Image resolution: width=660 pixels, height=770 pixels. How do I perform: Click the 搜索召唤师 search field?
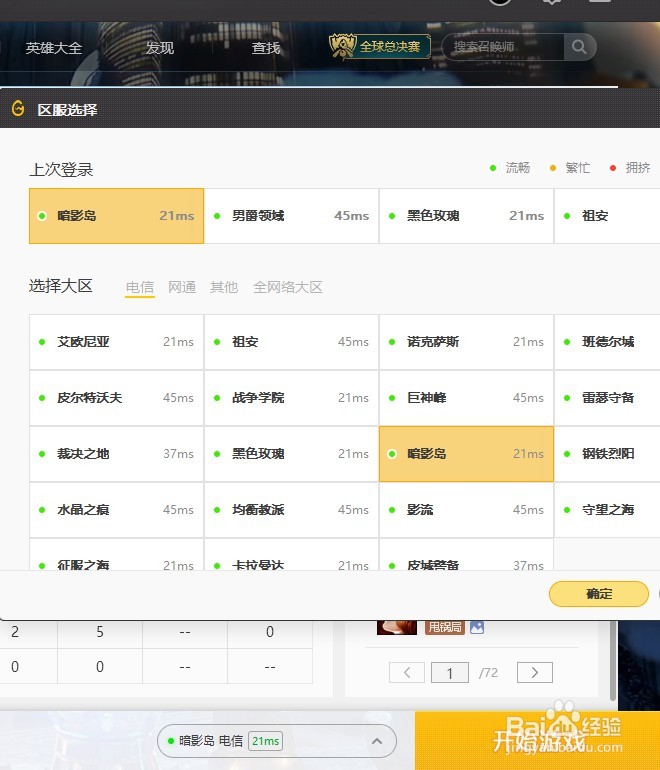502,47
